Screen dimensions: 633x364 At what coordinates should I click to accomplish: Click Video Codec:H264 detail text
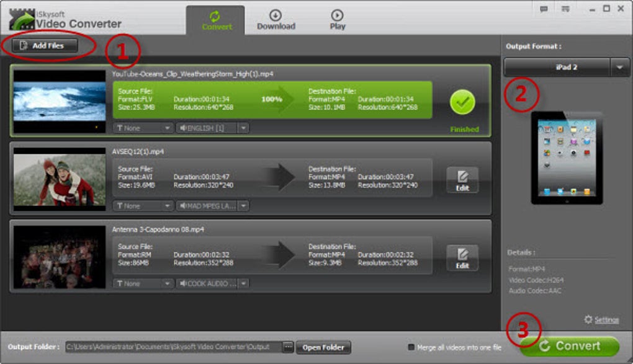pos(536,280)
